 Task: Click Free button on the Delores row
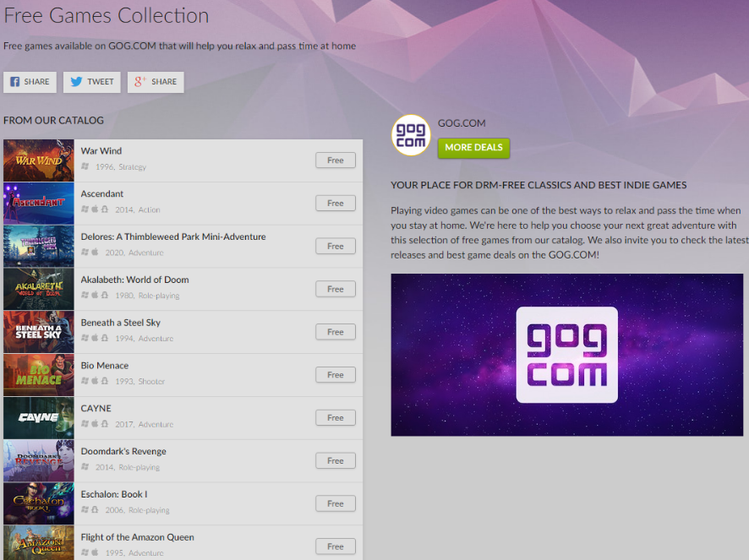[x=336, y=247]
